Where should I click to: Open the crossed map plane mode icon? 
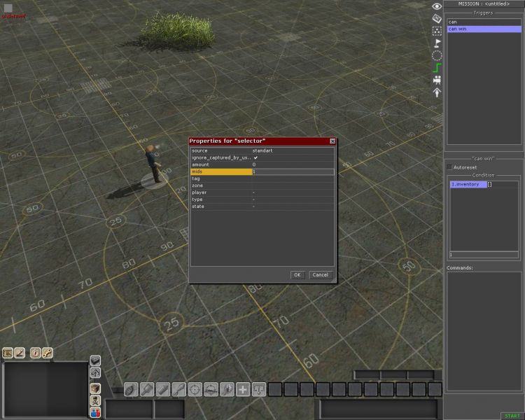coord(437,18)
